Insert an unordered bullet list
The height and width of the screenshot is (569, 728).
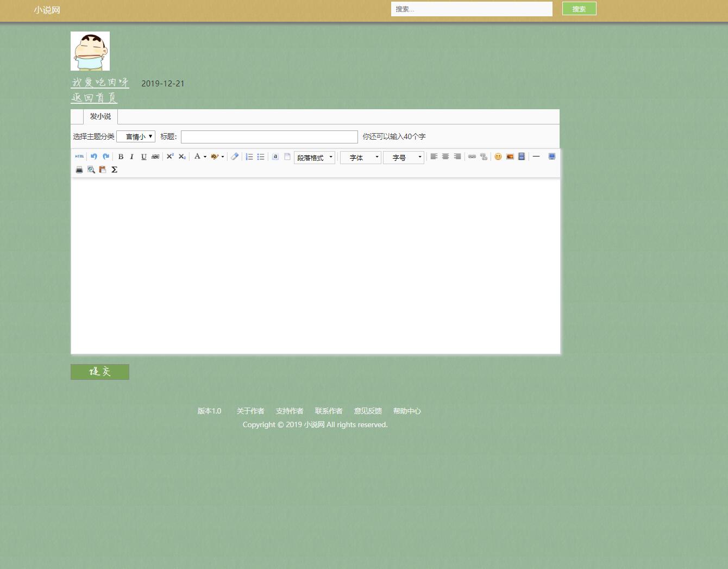tap(261, 157)
